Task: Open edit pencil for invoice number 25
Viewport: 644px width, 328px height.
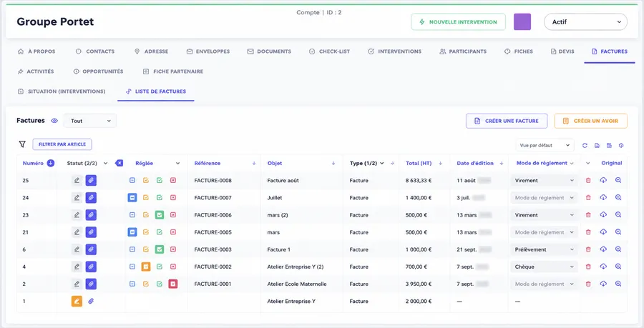Action: point(77,180)
